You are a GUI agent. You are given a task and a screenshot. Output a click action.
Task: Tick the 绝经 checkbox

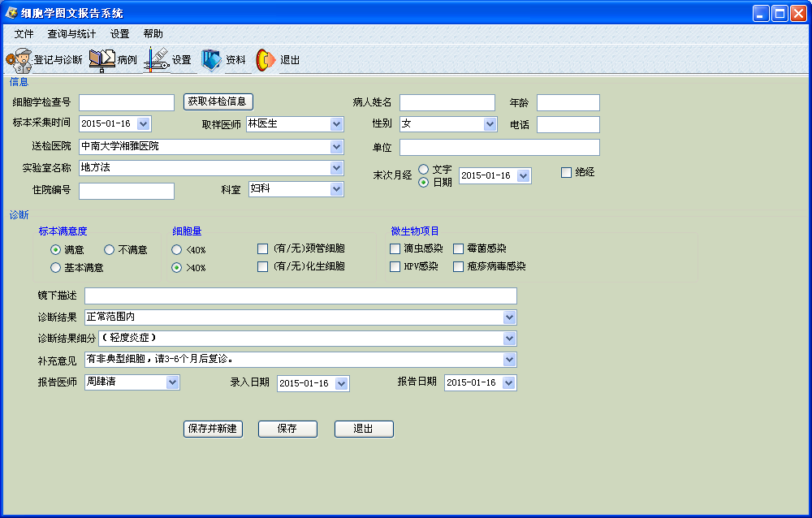[567, 172]
